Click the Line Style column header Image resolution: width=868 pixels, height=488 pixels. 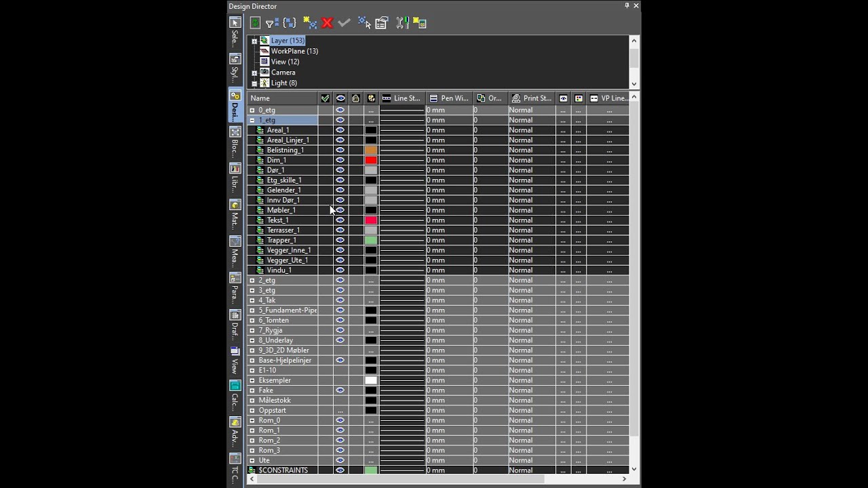click(402, 98)
